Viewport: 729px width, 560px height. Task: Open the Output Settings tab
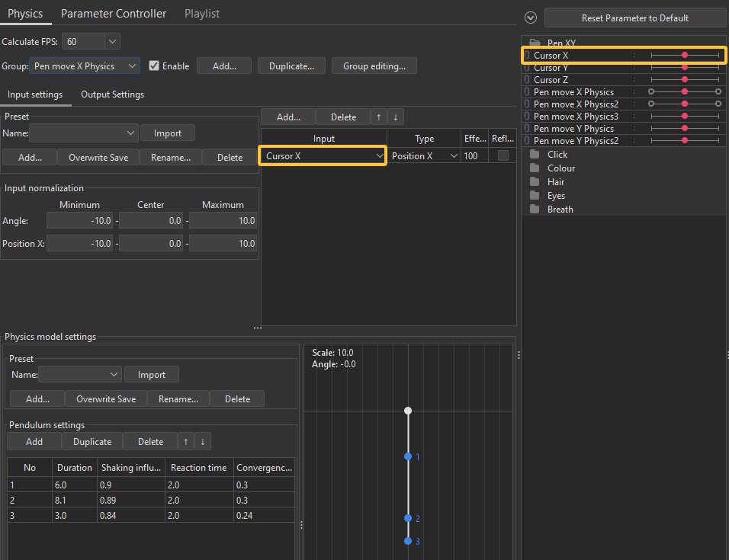coord(113,94)
